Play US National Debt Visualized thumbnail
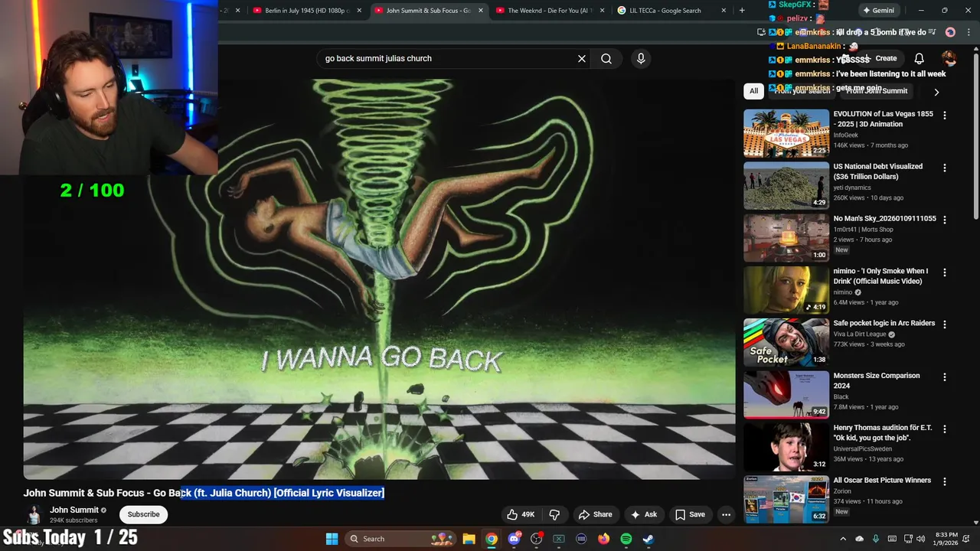Viewport: 980px width, 551px height. [786, 185]
